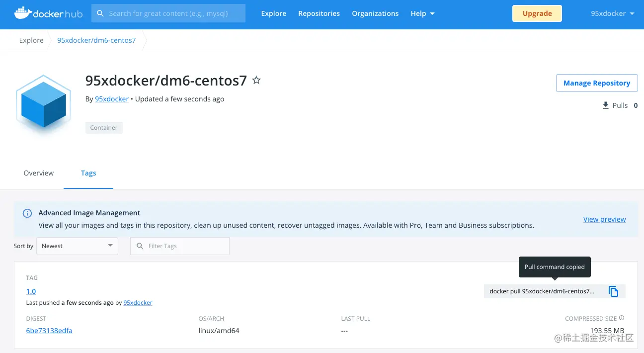Click the Advanced Image Management info icon
The image size is (644, 353).
(x=28, y=213)
